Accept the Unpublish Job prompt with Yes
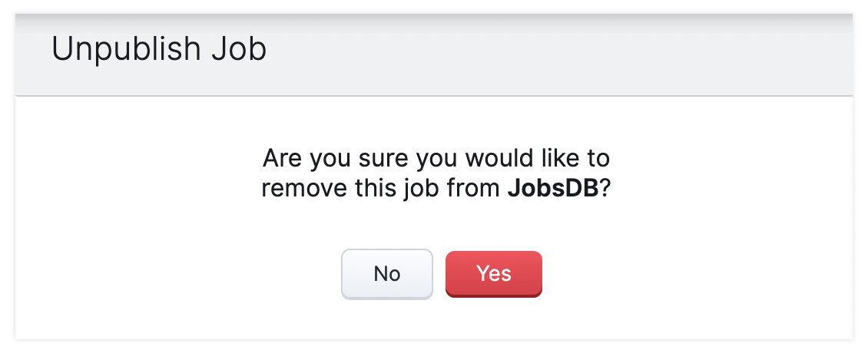Viewport: 868px width, 353px height. click(493, 273)
